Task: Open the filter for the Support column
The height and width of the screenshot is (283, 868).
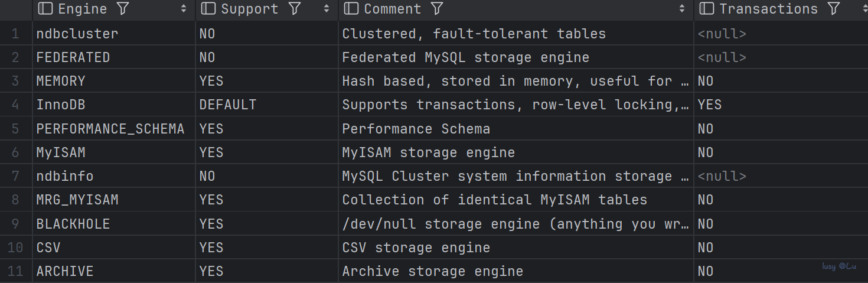Action: pos(295,9)
